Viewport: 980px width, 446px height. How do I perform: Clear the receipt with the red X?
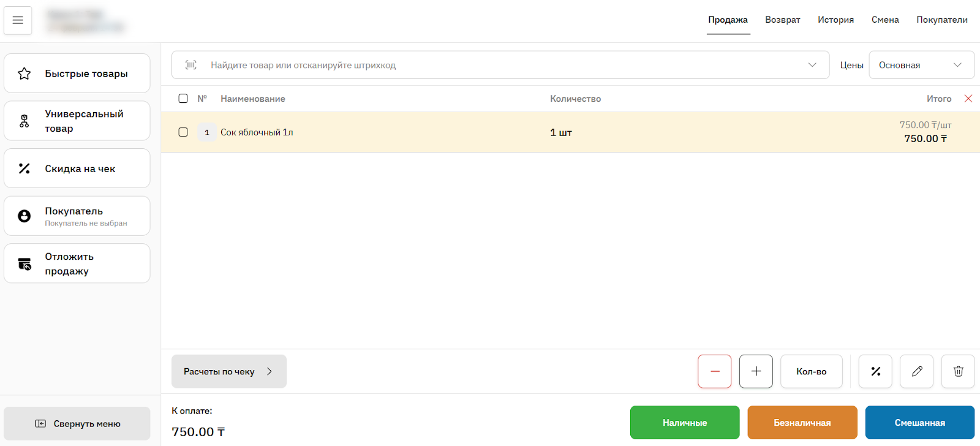[968, 99]
